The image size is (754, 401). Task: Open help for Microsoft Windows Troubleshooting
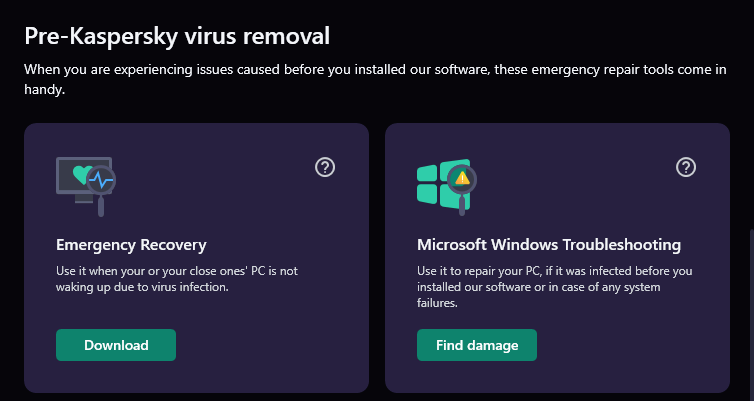coord(686,167)
